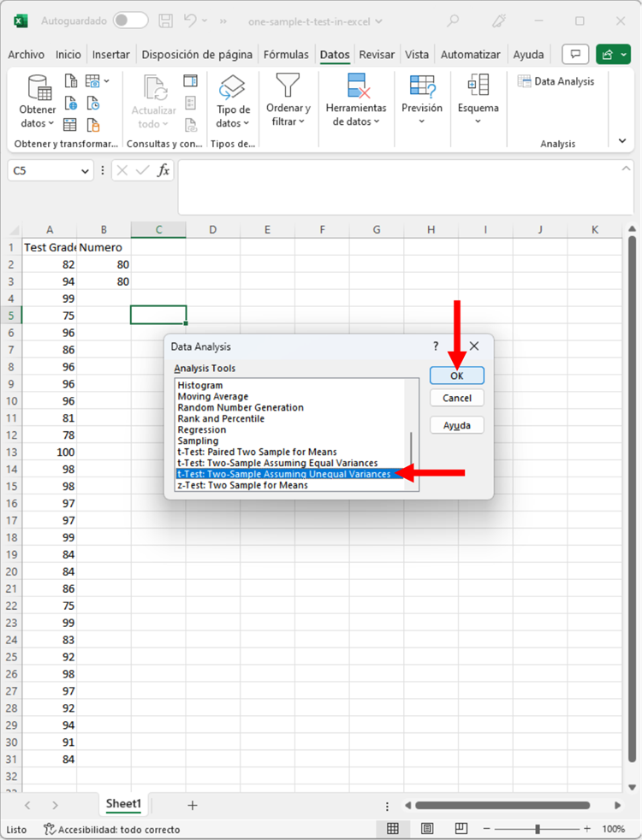Add a new sheet with plus icon

pyautogui.click(x=193, y=805)
